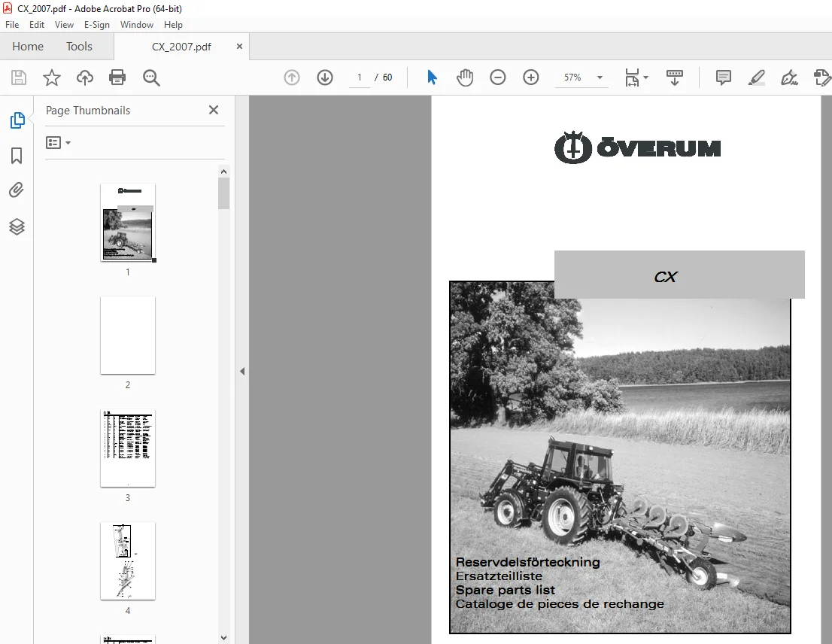Image resolution: width=832 pixels, height=644 pixels.
Task: Open the thumbnails options dropdown
Action: tap(59, 143)
